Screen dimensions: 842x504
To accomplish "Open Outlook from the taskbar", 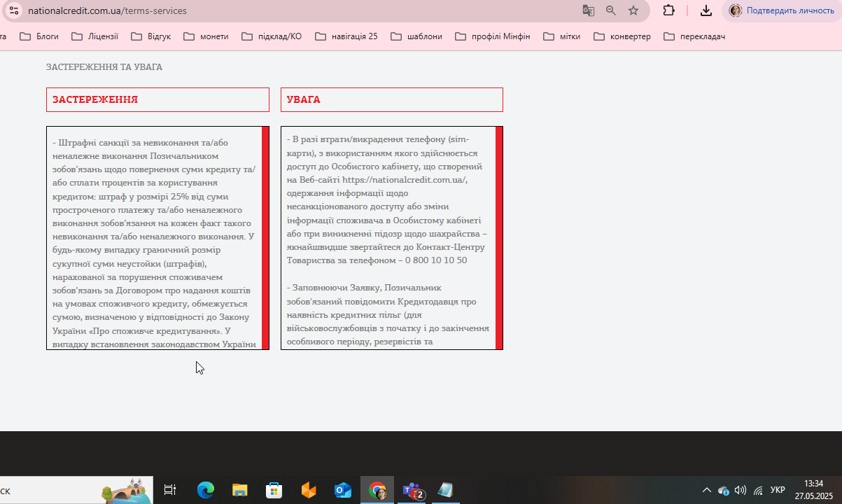I will tap(343, 491).
